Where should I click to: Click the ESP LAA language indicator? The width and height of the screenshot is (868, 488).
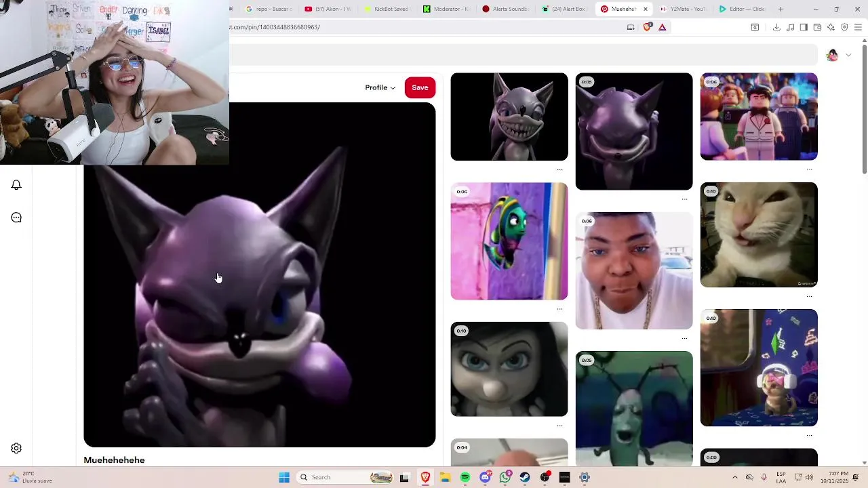pyautogui.click(x=781, y=477)
